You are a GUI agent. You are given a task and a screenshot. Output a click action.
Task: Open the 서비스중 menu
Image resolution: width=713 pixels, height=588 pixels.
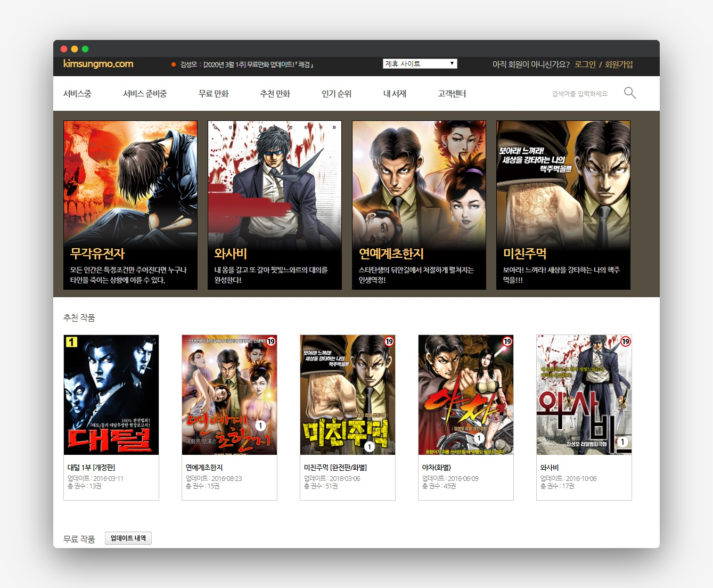pyautogui.click(x=77, y=94)
